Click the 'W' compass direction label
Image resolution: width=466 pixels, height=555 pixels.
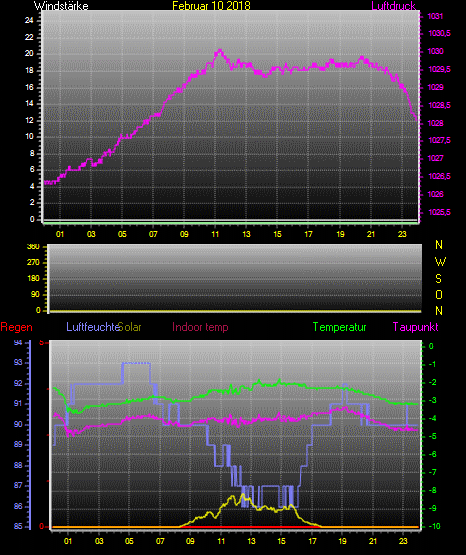(440, 262)
